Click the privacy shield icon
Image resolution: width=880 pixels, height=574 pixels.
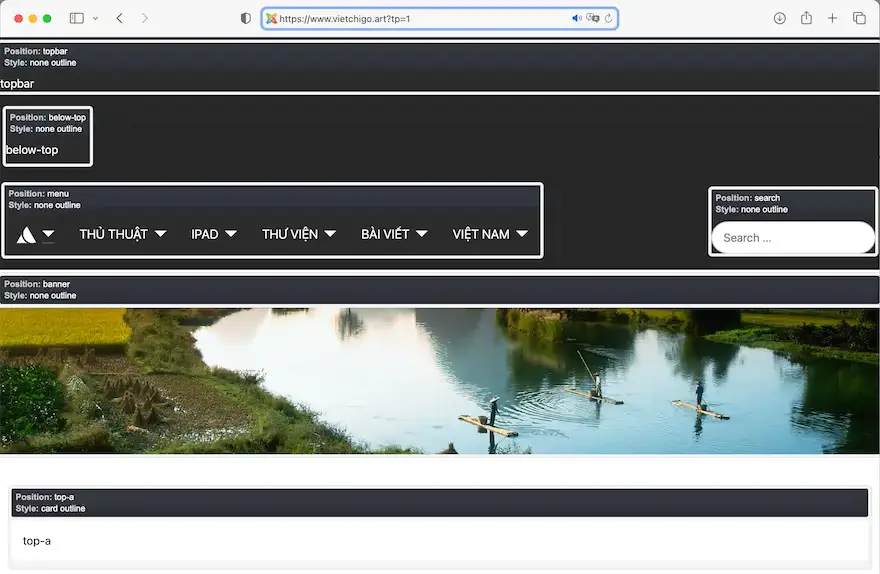point(246,18)
